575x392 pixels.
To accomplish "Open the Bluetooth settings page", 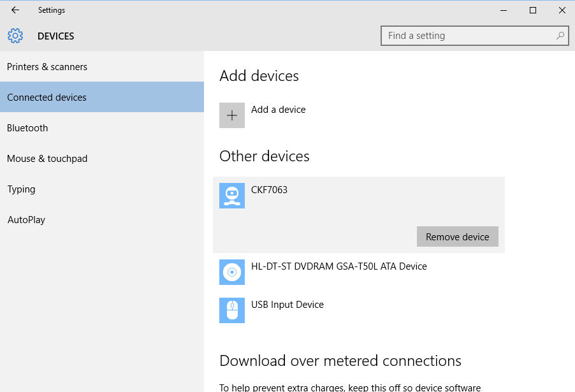I will pyautogui.click(x=102, y=127).
